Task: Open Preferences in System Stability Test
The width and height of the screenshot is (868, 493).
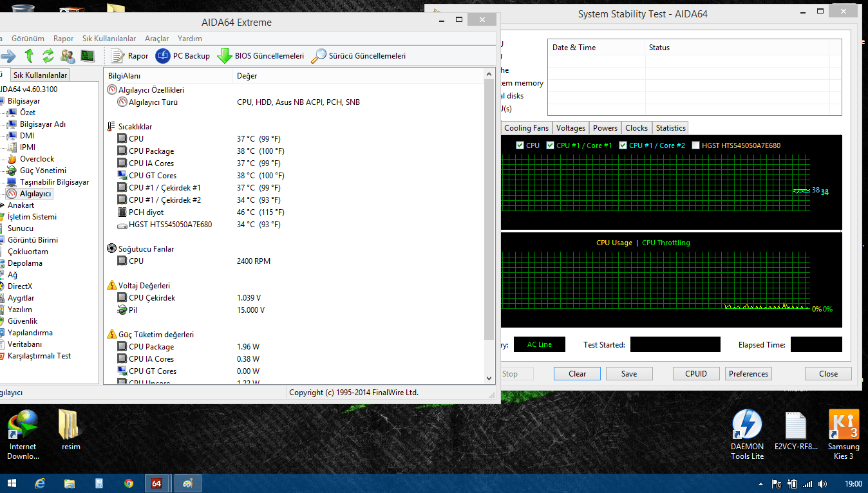Action: click(749, 374)
